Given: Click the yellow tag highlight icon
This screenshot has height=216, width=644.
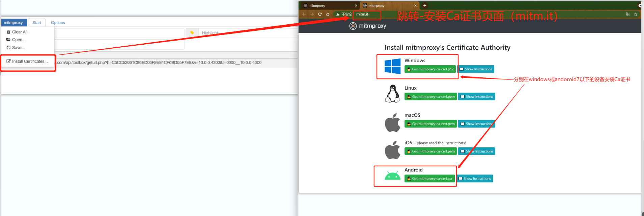Looking at the screenshot, I should coord(192,33).
